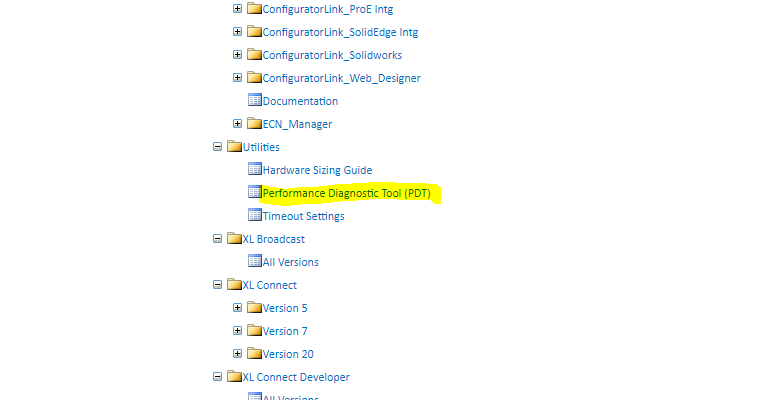Collapse the Utilities folder
Screen dimensions: 779x400
coord(218,147)
